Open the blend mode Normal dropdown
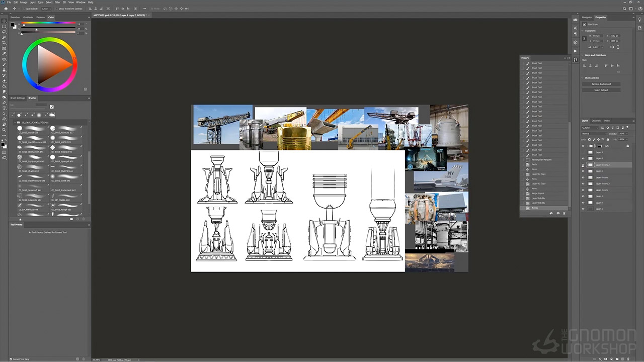Viewport: 644px width, 362px height. pos(594,134)
